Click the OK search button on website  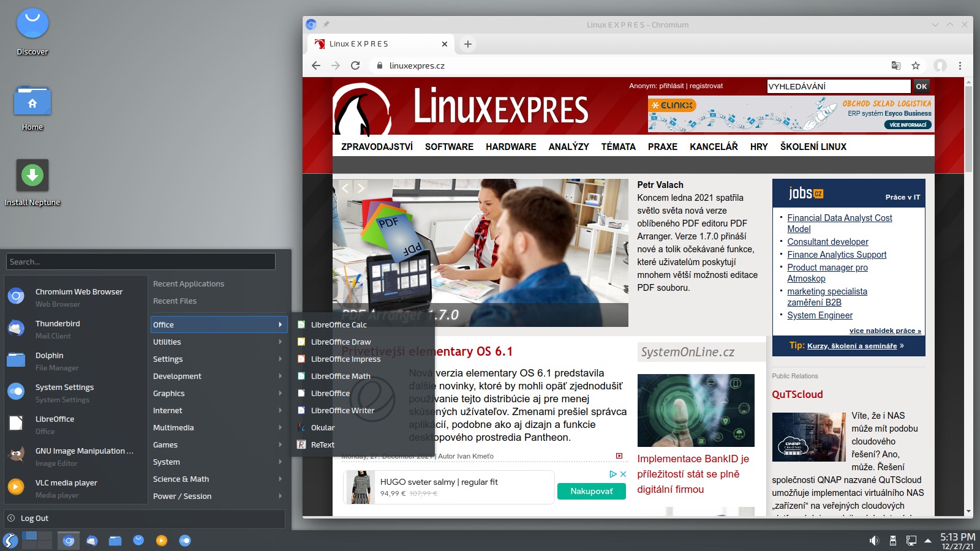921,86
